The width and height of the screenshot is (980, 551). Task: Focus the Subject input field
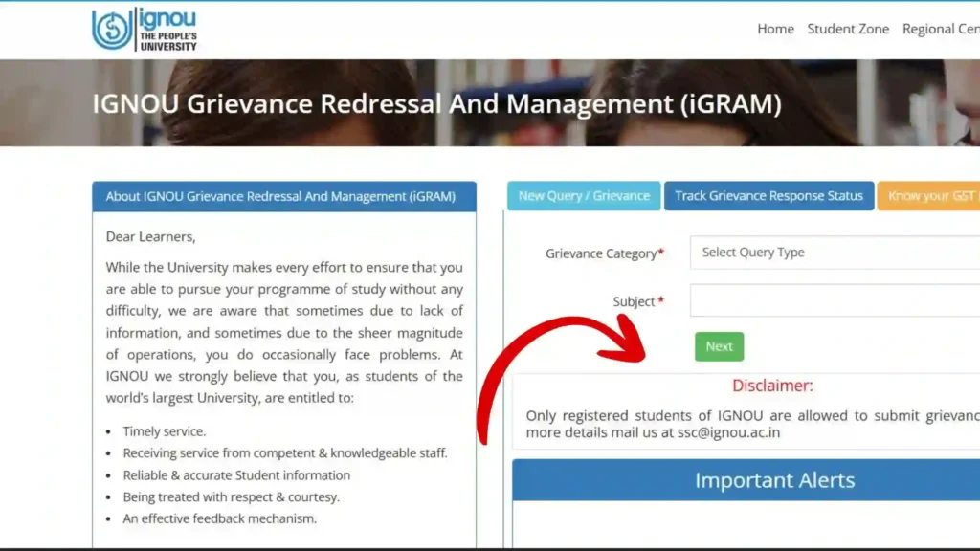pos(835,300)
